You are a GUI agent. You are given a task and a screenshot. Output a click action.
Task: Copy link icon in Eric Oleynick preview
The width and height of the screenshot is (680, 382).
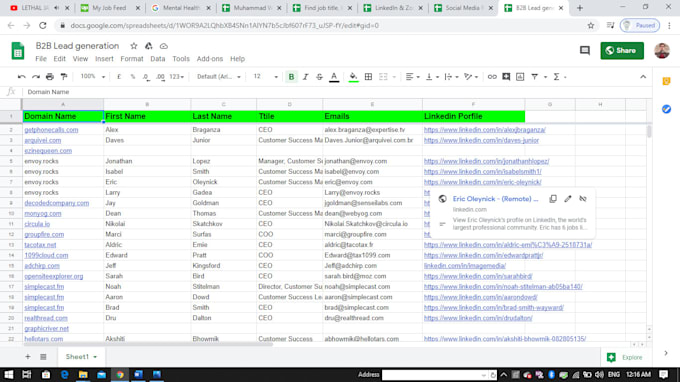pos(553,199)
